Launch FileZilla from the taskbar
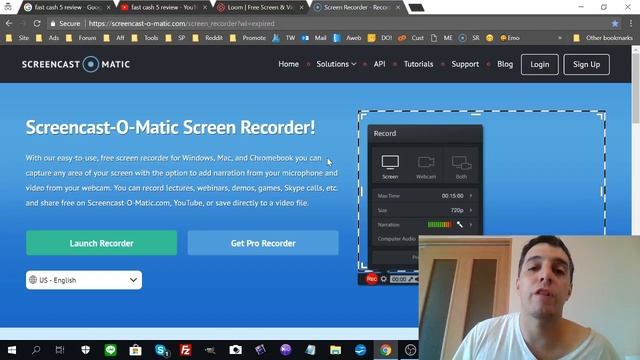 (185, 350)
